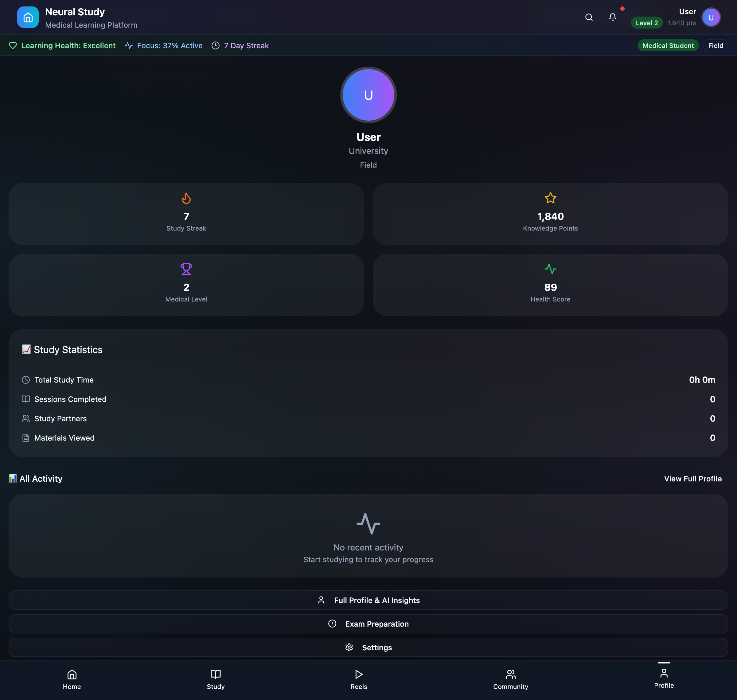Click the Study Streak flame icon
The width and height of the screenshot is (737, 700).
coord(186,198)
